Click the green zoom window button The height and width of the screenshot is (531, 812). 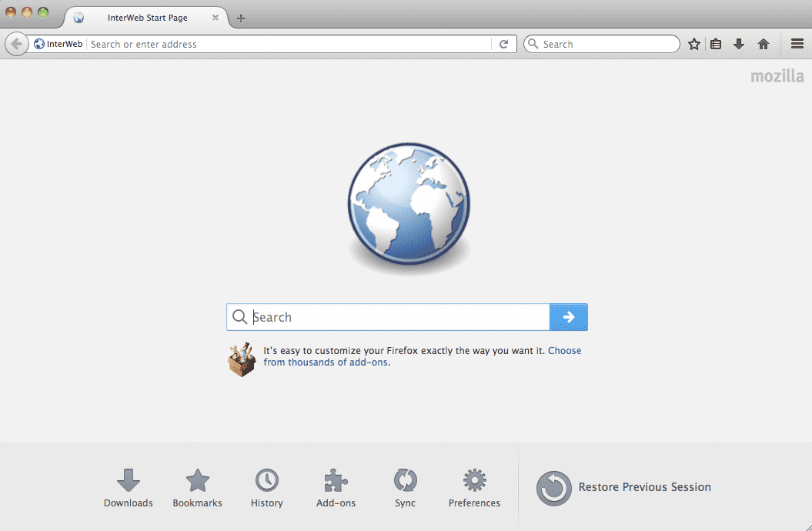43,12
